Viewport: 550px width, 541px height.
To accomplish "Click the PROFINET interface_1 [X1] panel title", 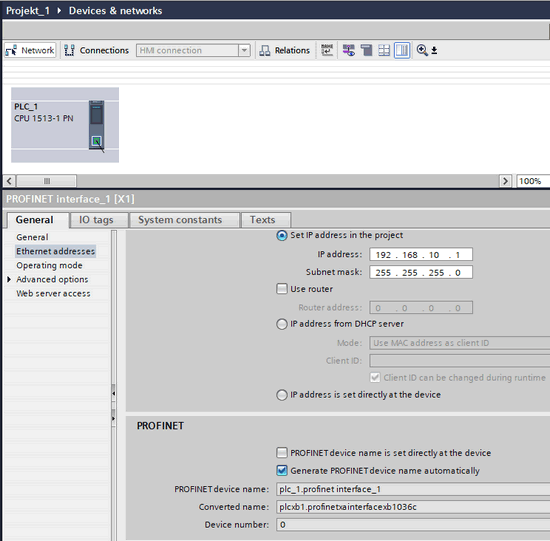I will pos(70,199).
